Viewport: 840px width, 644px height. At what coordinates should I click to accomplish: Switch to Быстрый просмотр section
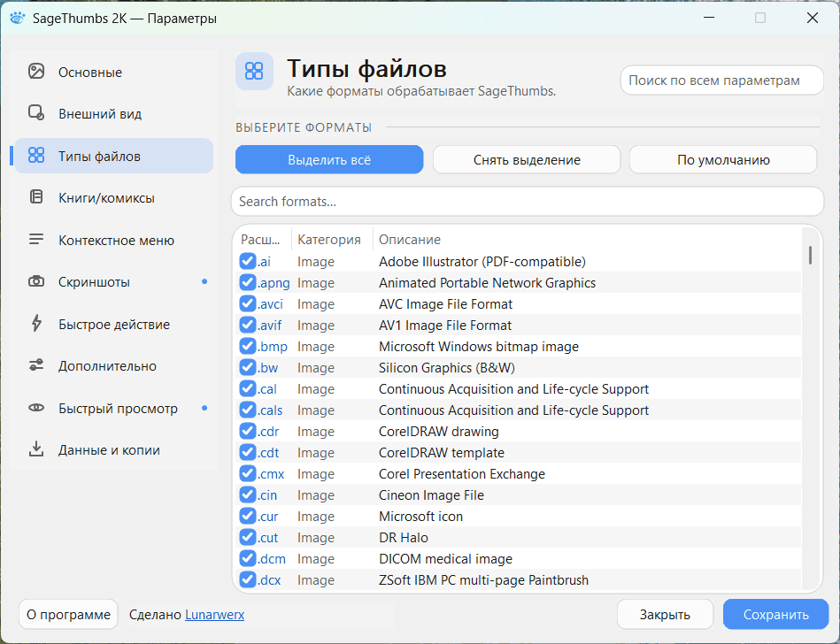(x=113, y=408)
